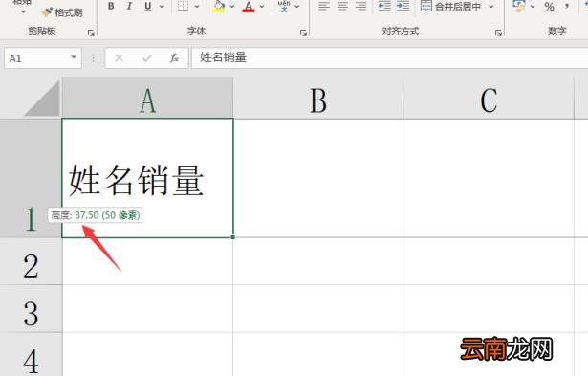Apply the accounting number format icon

click(x=519, y=6)
